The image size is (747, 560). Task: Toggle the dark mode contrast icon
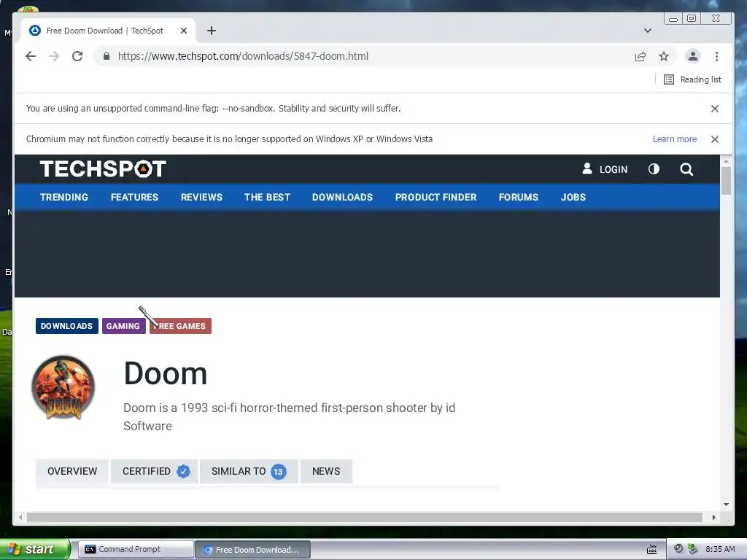[x=654, y=169]
